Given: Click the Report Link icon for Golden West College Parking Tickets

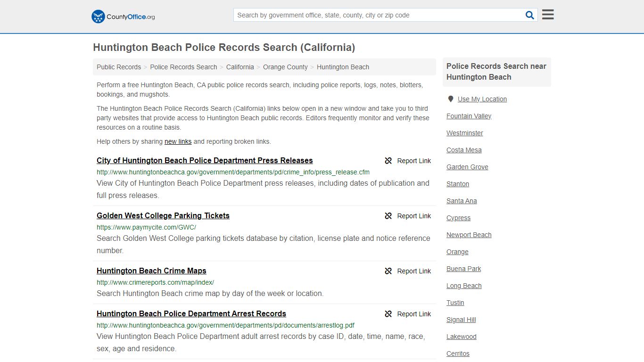Looking at the screenshot, I should 388,216.
